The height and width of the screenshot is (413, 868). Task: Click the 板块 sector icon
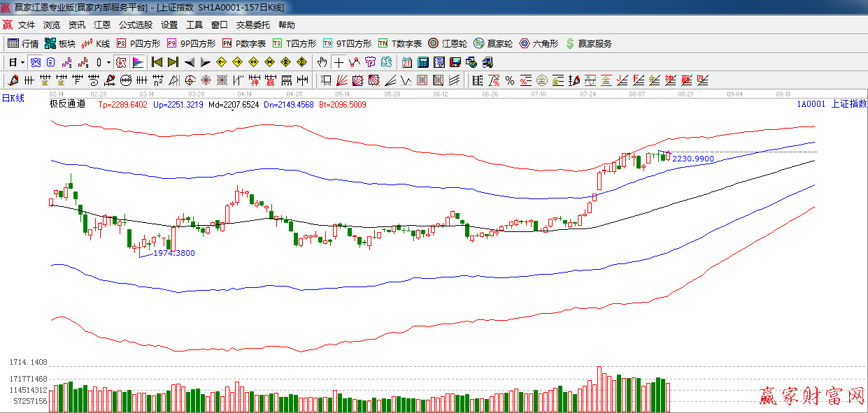(59, 43)
